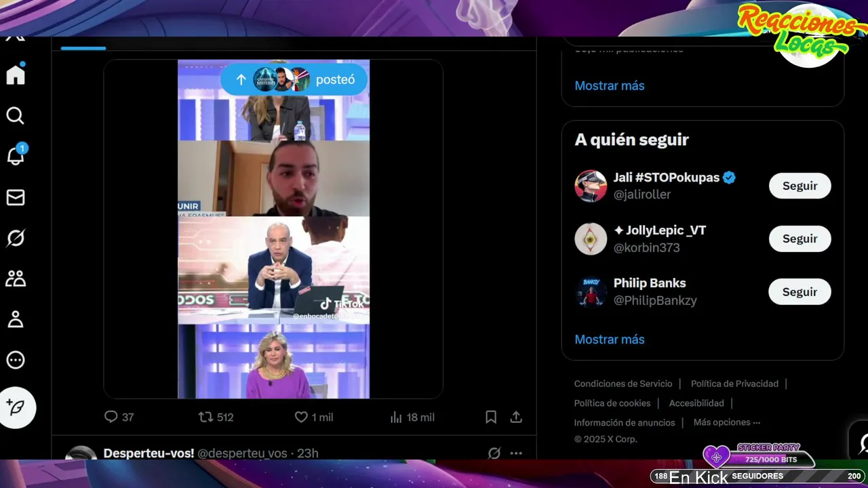Image resolution: width=868 pixels, height=488 pixels.
Task: Open JollyLepic _VT profile avatar
Action: (x=591, y=239)
